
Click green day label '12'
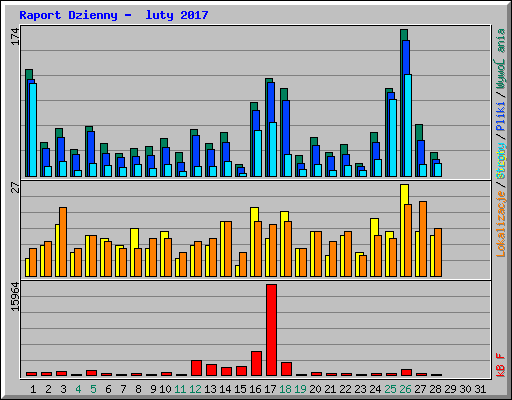point(195,389)
